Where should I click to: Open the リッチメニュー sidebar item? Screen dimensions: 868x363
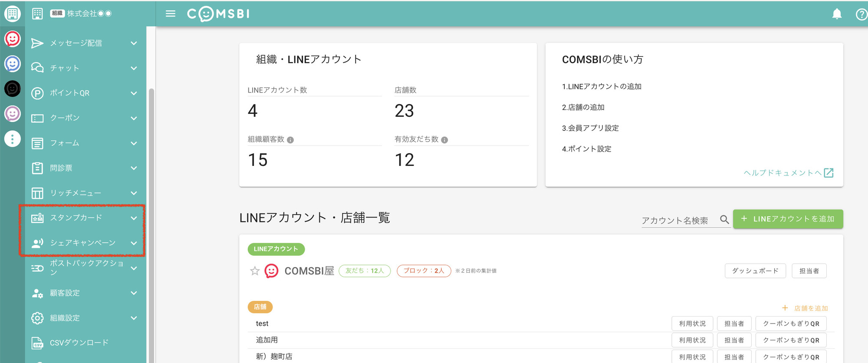[76, 193]
